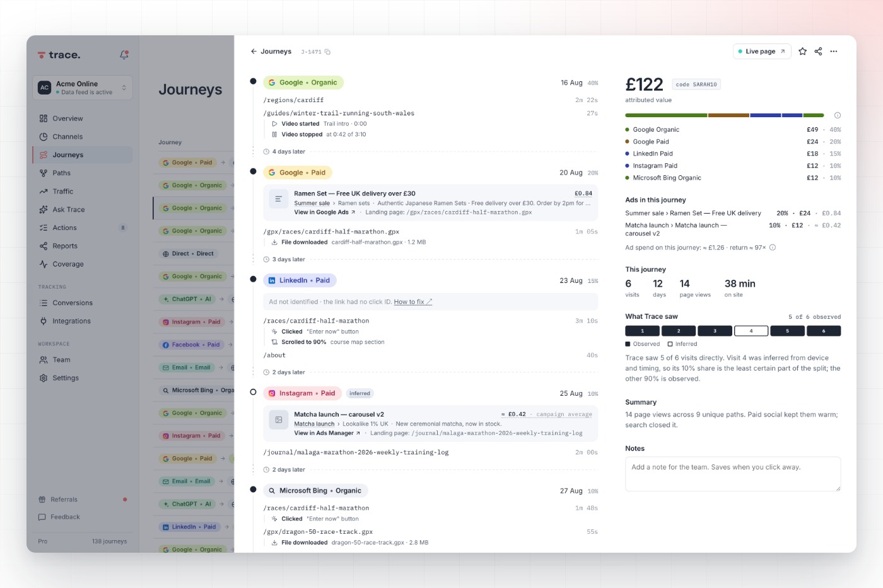Click into the Notes text field
This screenshot has height=588, width=883.
coord(733,474)
